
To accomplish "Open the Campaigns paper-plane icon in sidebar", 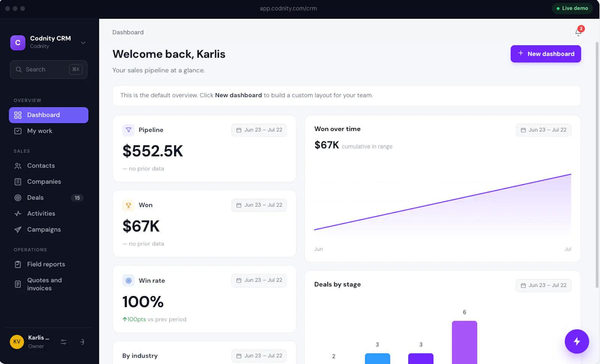I will [x=18, y=230].
